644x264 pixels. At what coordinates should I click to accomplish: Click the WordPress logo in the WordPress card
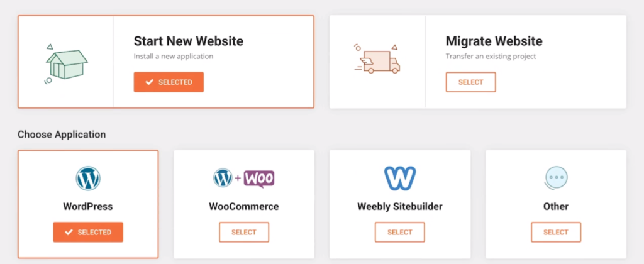(88, 179)
